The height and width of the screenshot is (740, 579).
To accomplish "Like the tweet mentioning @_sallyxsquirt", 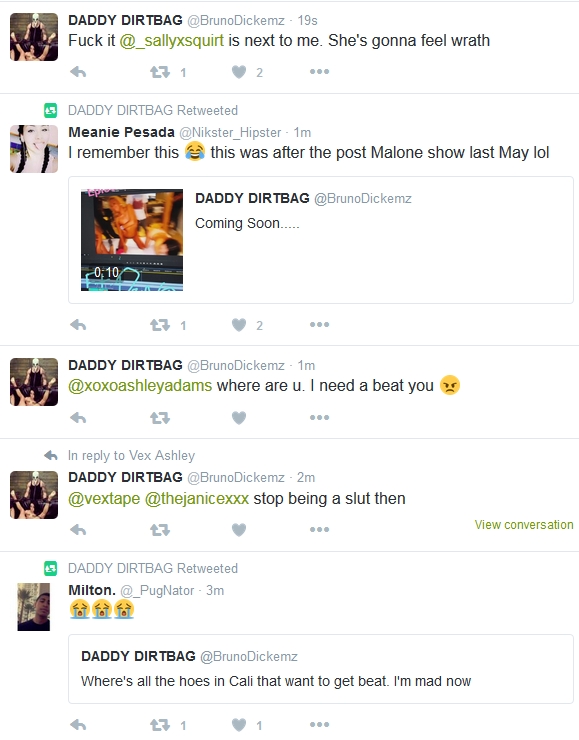I will [x=239, y=72].
